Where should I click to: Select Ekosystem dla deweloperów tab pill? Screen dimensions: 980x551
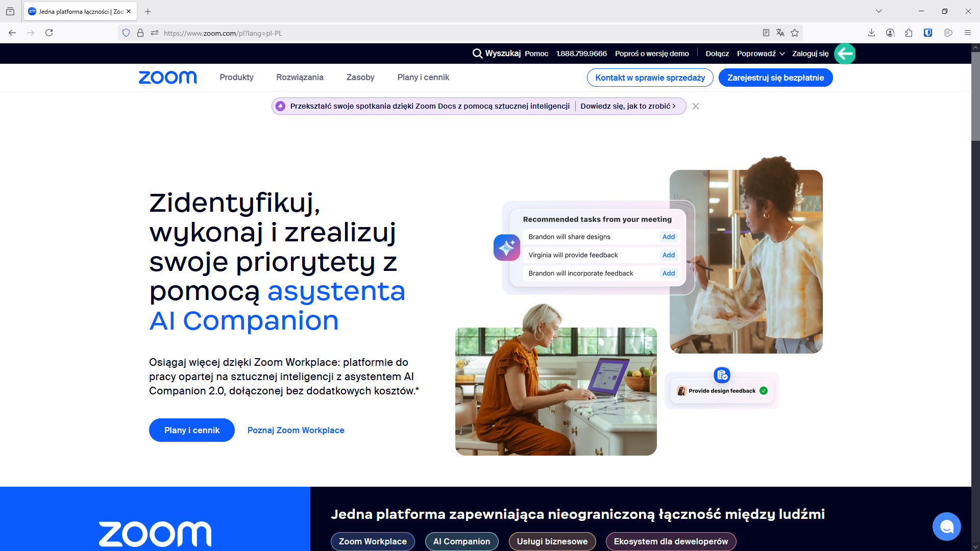pyautogui.click(x=671, y=541)
